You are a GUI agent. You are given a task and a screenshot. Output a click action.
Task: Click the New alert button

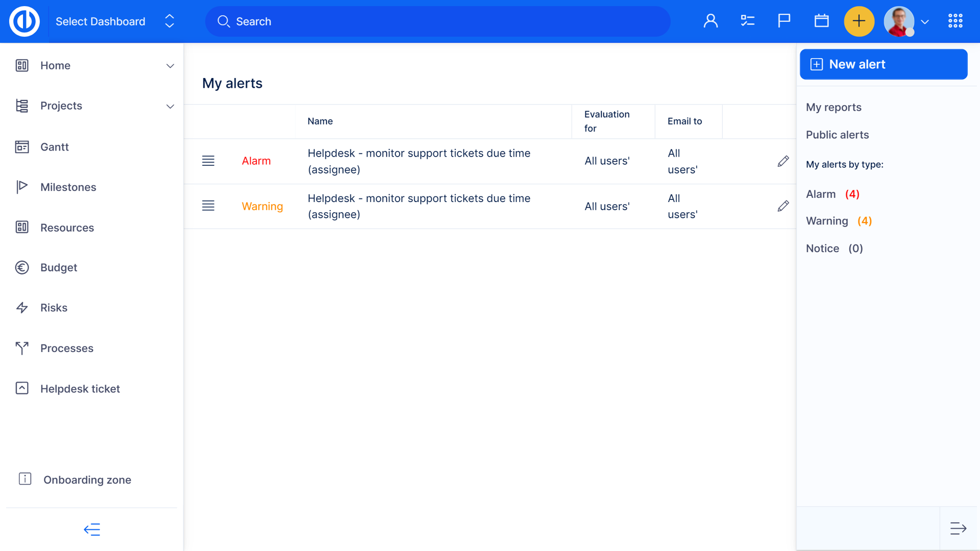click(884, 64)
